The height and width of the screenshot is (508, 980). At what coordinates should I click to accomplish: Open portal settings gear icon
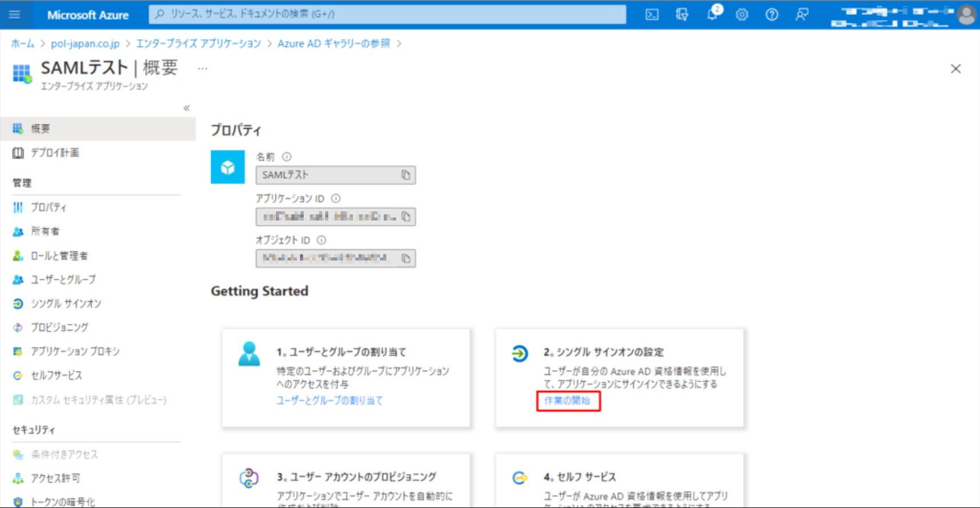pos(742,15)
